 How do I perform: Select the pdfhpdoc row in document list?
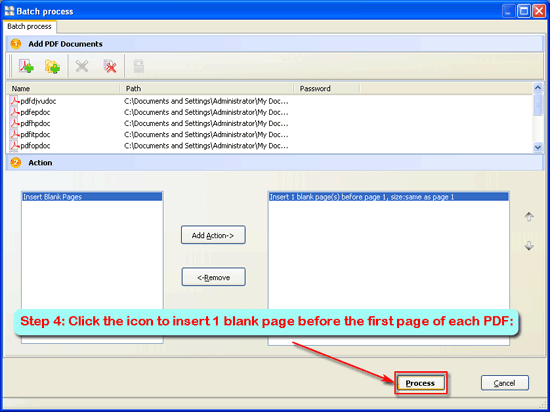[x=269, y=123]
